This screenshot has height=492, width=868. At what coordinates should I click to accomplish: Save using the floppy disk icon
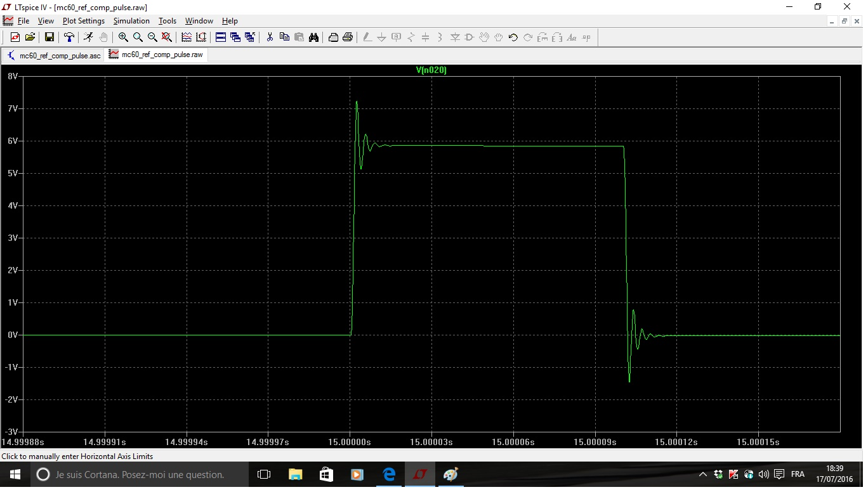pos(49,37)
